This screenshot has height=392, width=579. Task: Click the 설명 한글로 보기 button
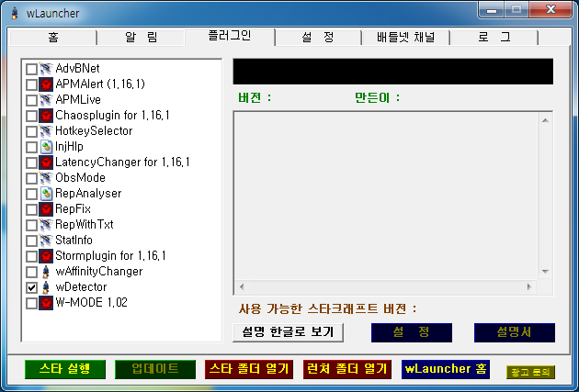pos(288,332)
